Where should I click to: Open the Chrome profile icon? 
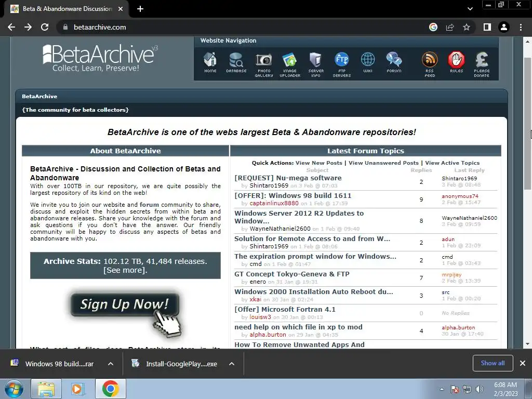point(504,27)
